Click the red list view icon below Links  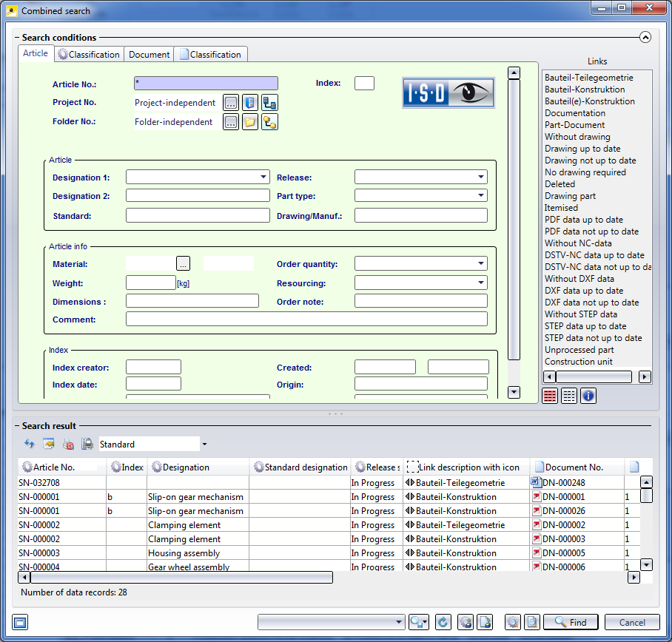coord(550,396)
